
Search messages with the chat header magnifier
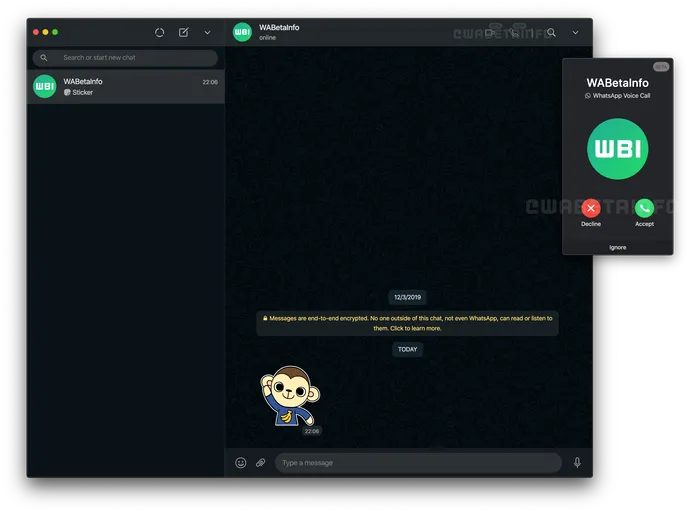[551, 32]
